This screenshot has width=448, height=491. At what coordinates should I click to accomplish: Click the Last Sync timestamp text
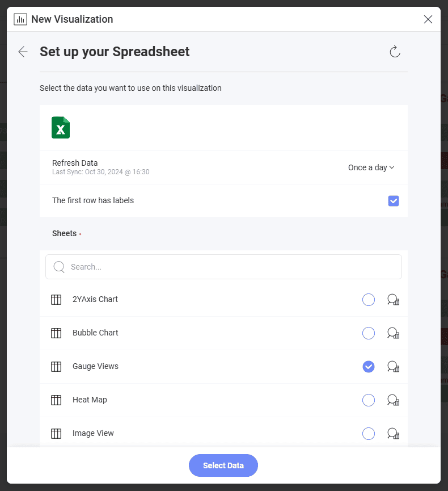click(x=101, y=172)
